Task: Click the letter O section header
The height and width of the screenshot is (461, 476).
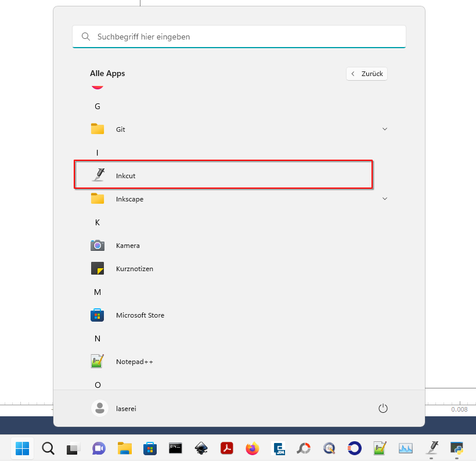Action: point(98,385)
